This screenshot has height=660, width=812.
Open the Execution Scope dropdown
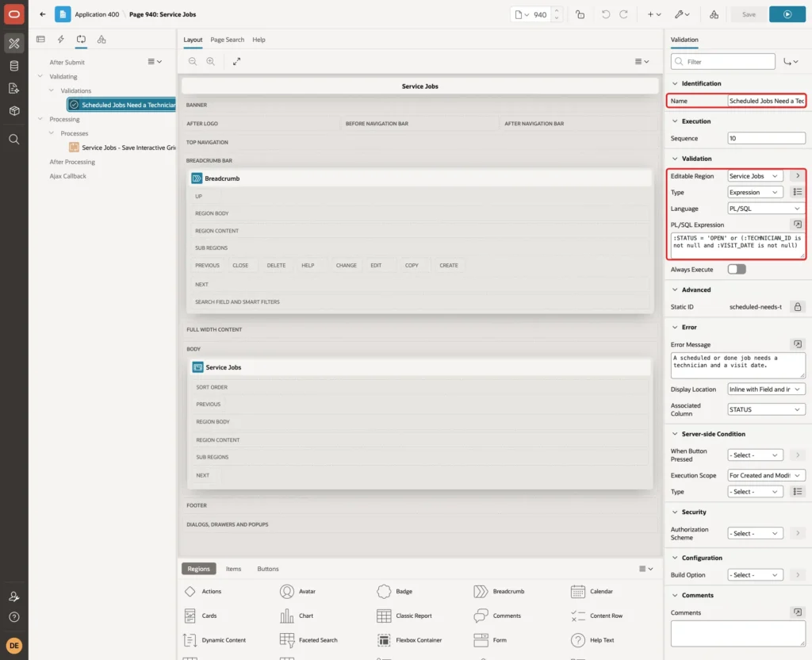[x=766, y=475]
